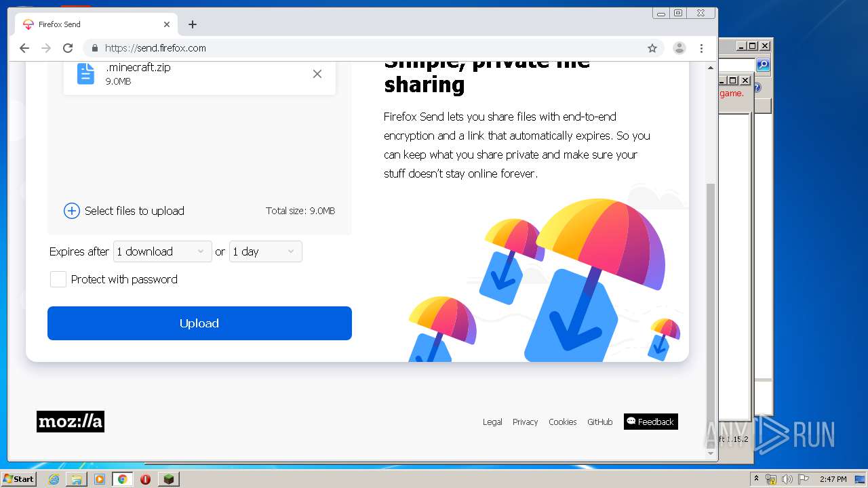Image resolution: width=868 pixels, height=488 pixels.
Task: Launch Internet Explorer from the taskbar
Action: (54, 479)
